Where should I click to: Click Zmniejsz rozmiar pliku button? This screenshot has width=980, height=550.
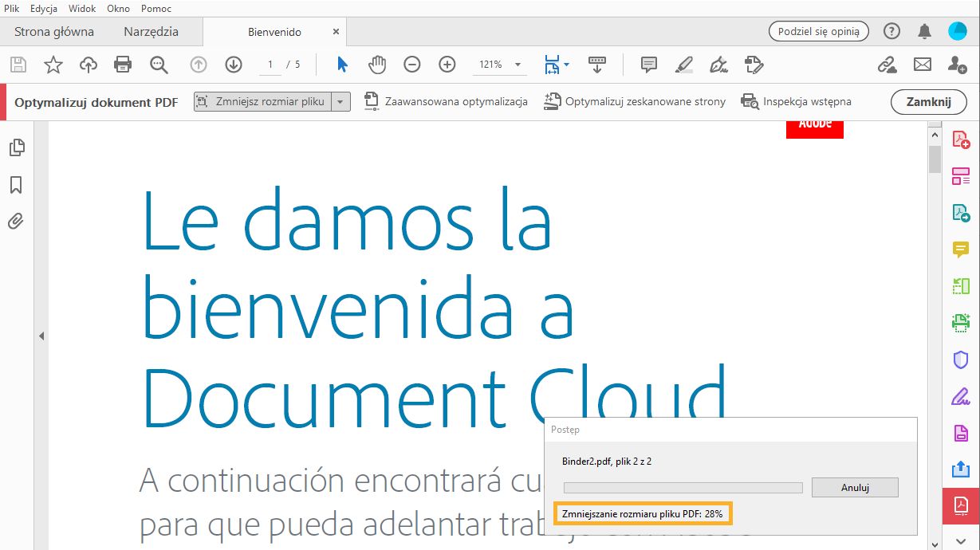263,102
